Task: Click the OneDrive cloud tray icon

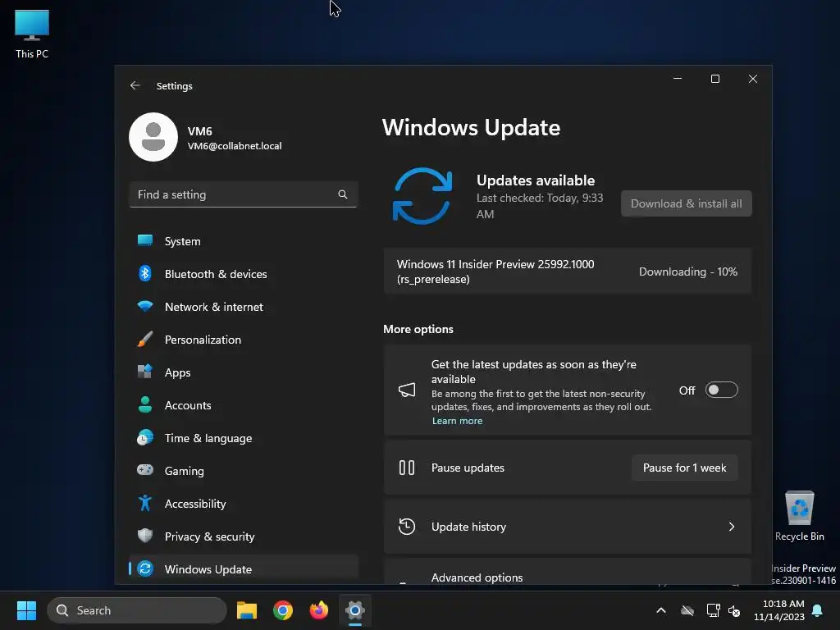Action: (x=687, y=610)
